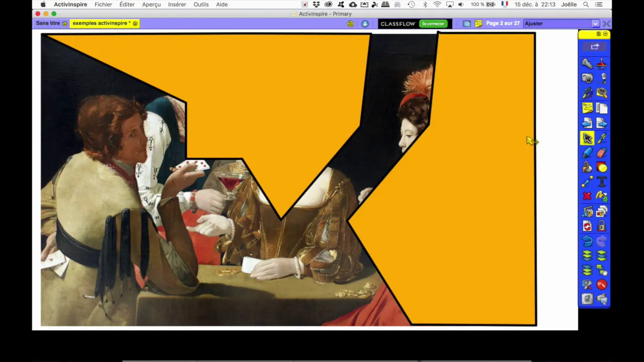Viewport: 644px width, 362px height.
Task: Select the arrow Select tool
Action: (587, 138)
